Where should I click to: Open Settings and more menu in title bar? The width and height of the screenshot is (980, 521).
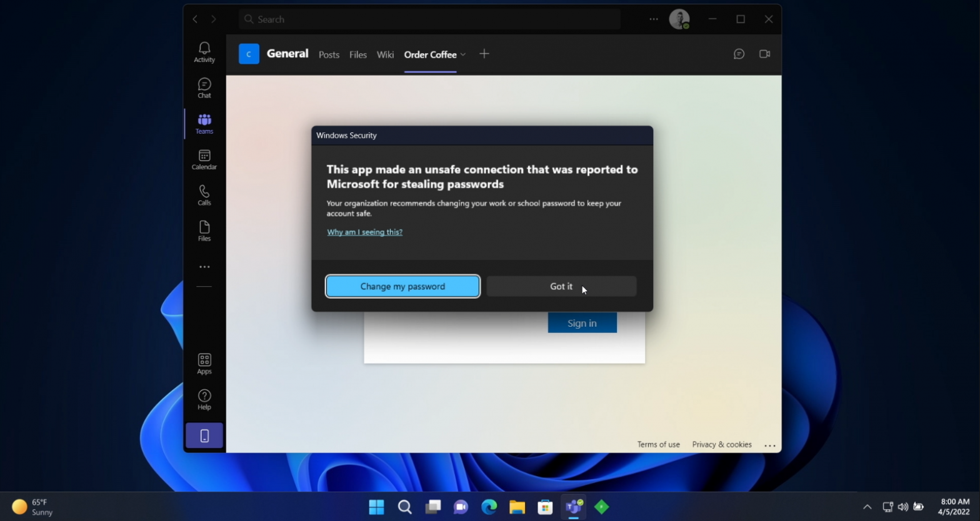tap(654, 19)
